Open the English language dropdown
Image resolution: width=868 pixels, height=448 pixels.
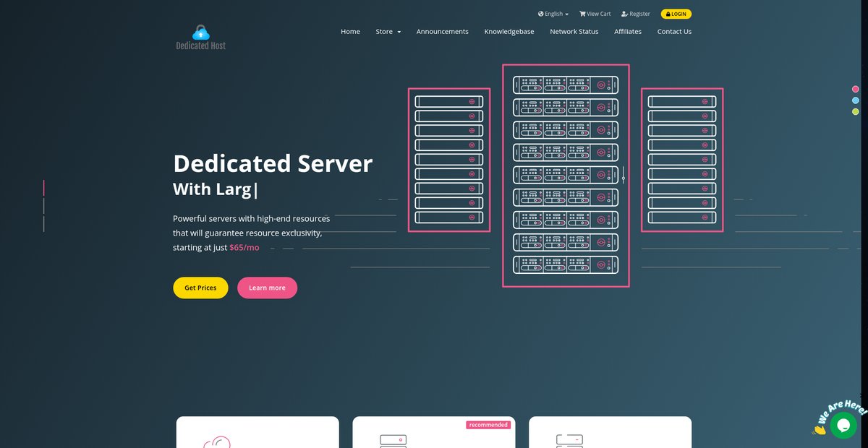(x=553, y=14)
